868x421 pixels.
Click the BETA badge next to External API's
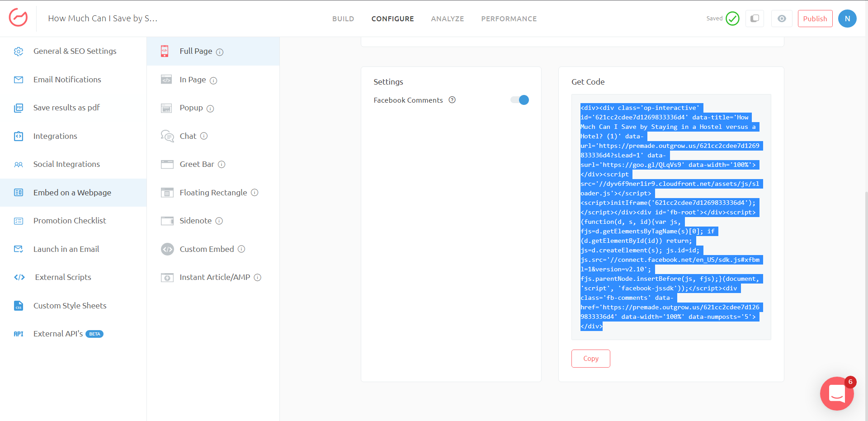pos(94,334)
